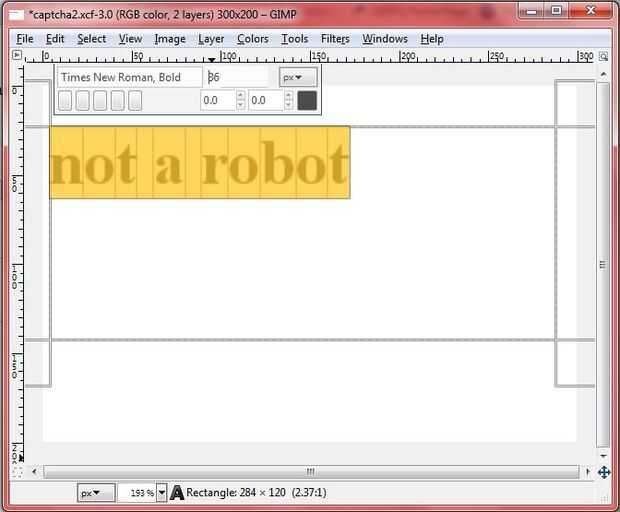Minimize the GIMP window
Screen dimensions: 620x512
pyautogui.click(x=532, y=11)
